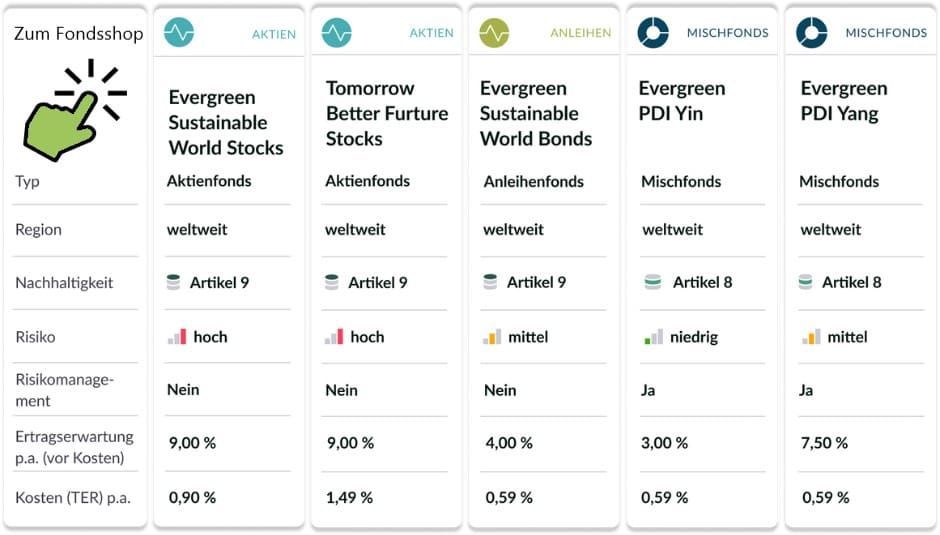The height and width of the screenshot is (535, 940).
Task: Open the Evergreen Sustainable World Stocks fund title
Action: coord(225,122)
